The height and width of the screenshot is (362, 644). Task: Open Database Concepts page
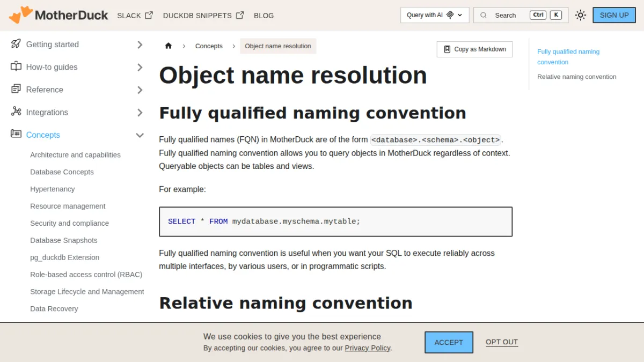click(x=62, y=172)
